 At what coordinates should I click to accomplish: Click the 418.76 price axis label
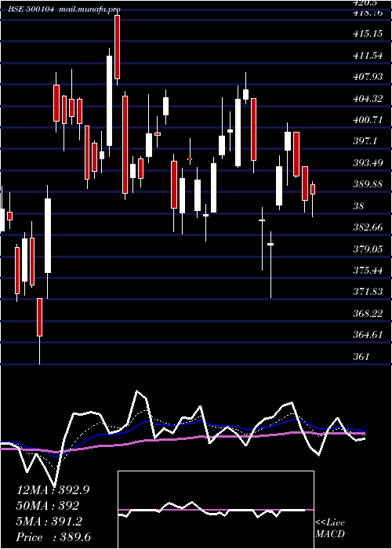tap(368, 13)
